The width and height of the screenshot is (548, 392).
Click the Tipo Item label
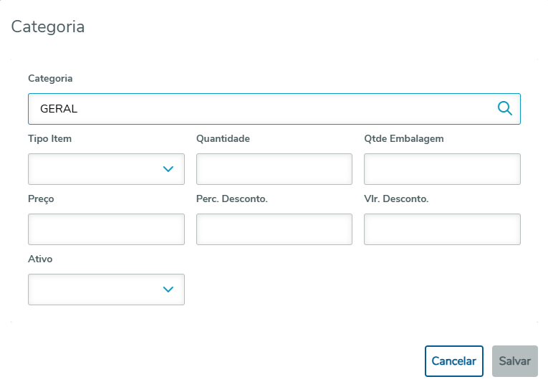[x=49, y=138]
